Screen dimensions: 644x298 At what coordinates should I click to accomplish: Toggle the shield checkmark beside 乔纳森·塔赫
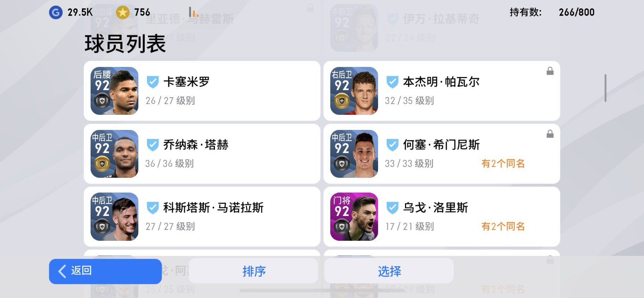pos(153,145)
